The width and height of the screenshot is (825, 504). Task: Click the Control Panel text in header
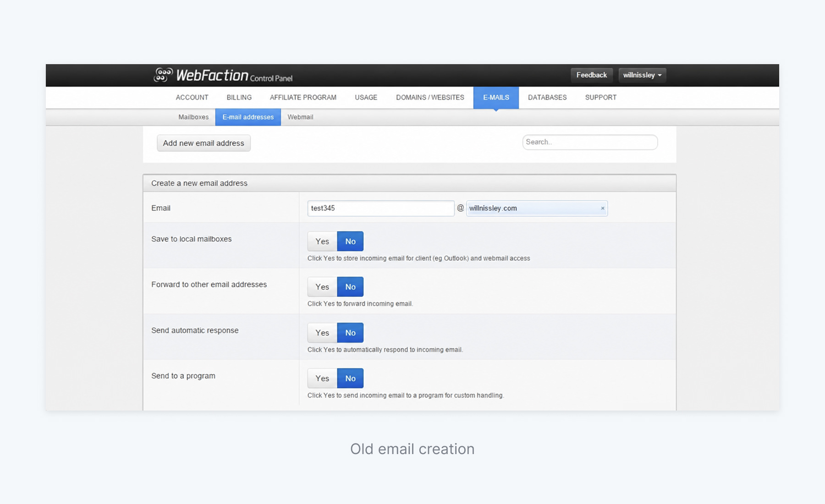(271, 78)
